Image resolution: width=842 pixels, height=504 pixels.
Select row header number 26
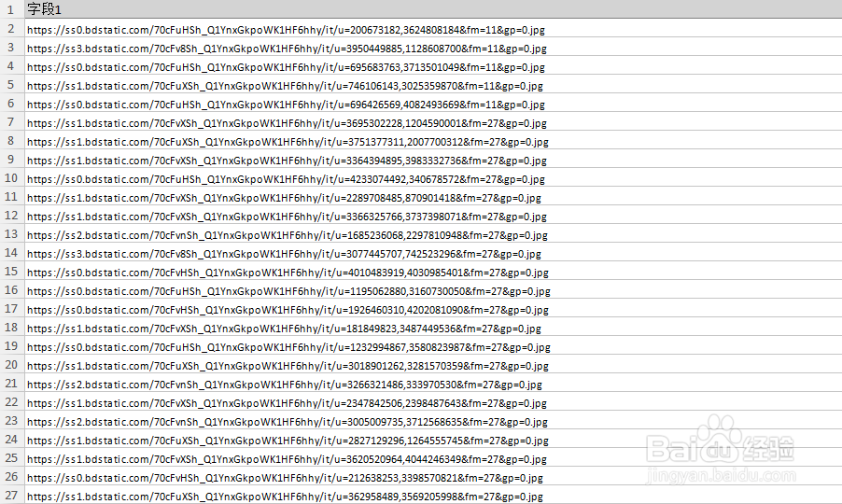[x=12, y=476]
